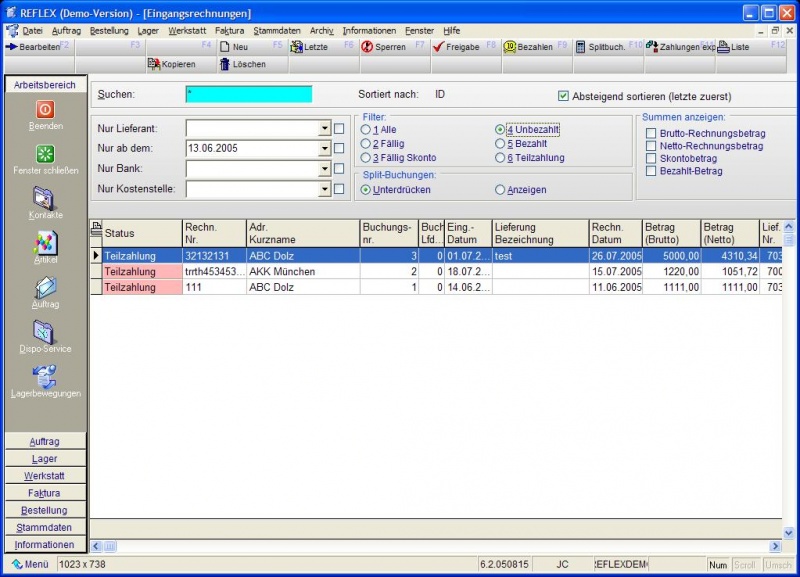The width and height of the screenshot is (800, 577).
Task: Select filter 5 Bezahlt radio button
Action: click(x=500, y=144)
